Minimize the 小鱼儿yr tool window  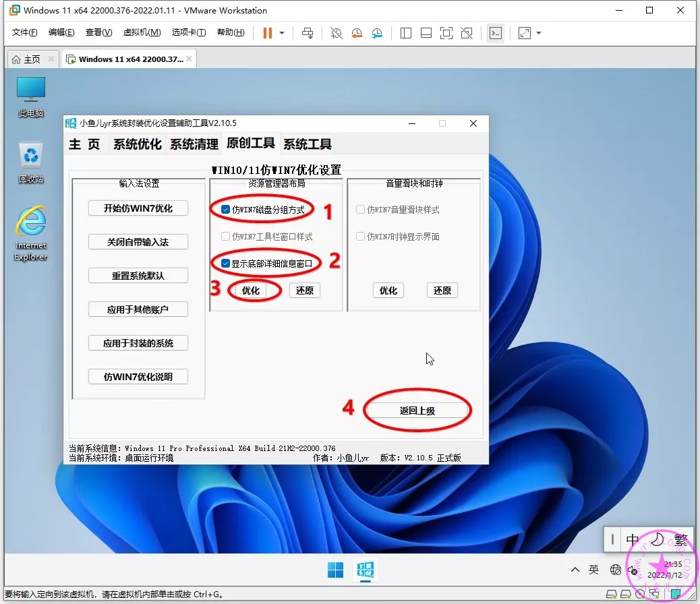tap(412, 123)
